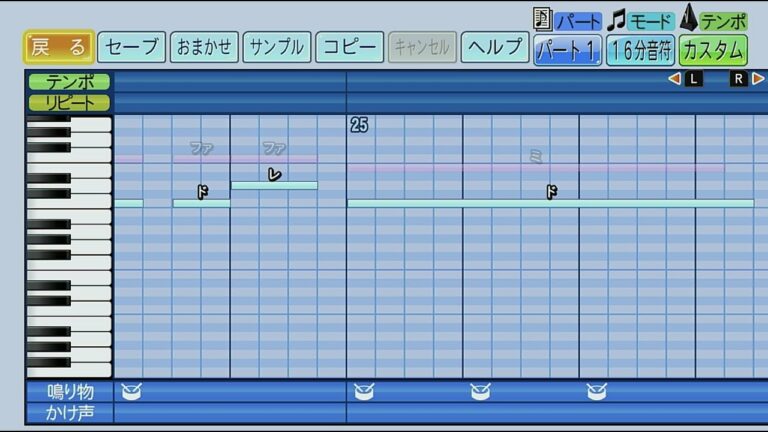Open the パート1 part selector
Screen dimensions: 768x432
567,49
